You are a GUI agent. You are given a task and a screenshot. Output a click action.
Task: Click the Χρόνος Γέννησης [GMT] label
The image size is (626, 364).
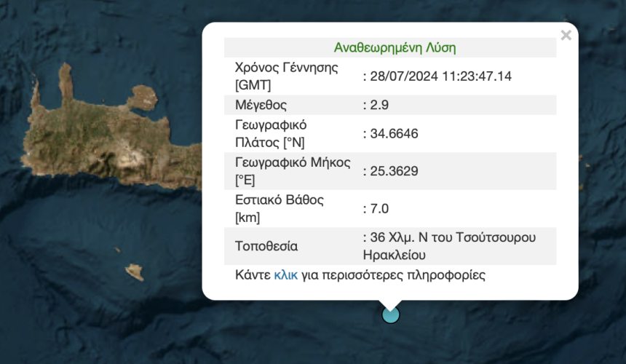tap(287, 76)
